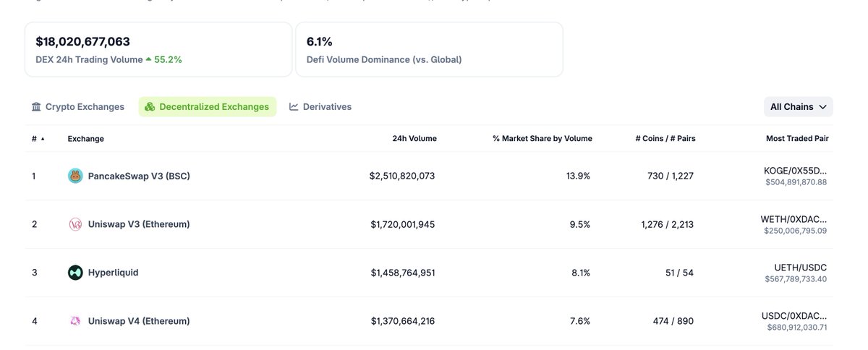Sort by the # column arrow

pos(43,139)
